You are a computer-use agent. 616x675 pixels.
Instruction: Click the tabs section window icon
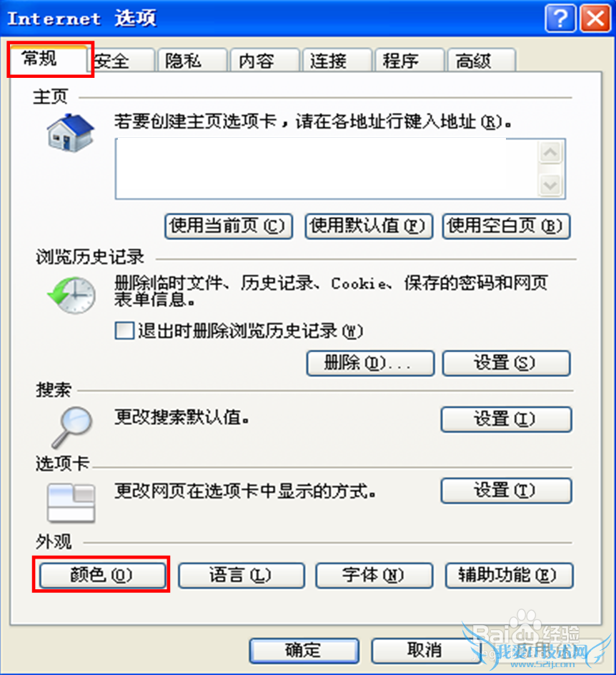coord(71,502)
